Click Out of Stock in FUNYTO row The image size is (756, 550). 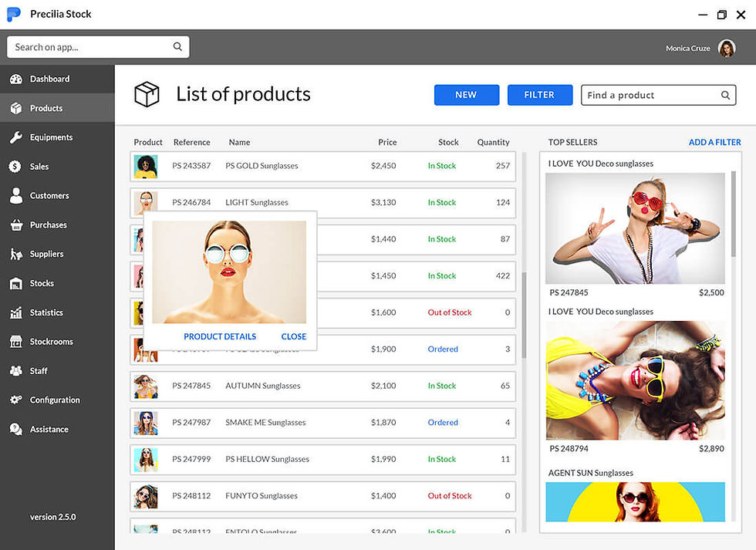coord(449,495)
